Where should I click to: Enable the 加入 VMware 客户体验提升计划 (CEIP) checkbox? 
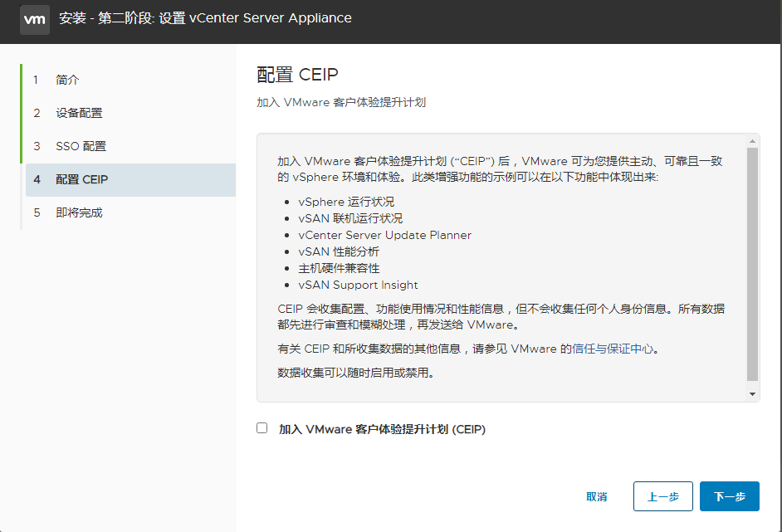[x=261, y=428]
